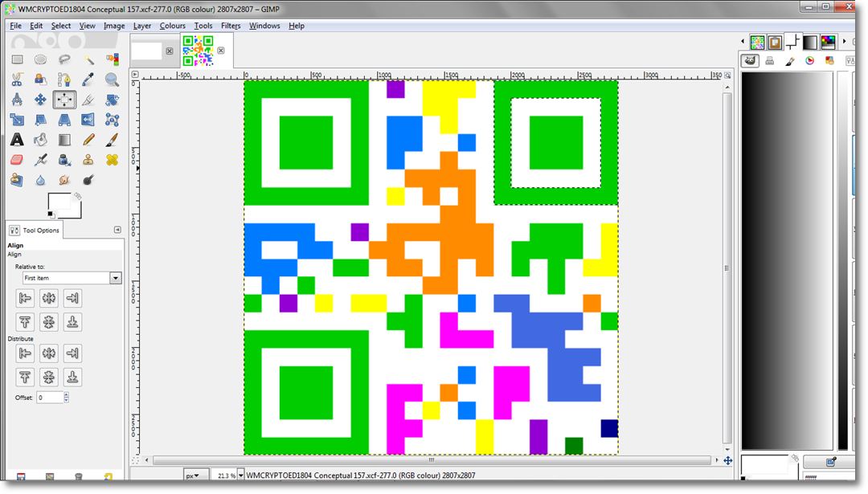The image size is (868, 494).
Task: Open the Edit menu
Action: 36,26
